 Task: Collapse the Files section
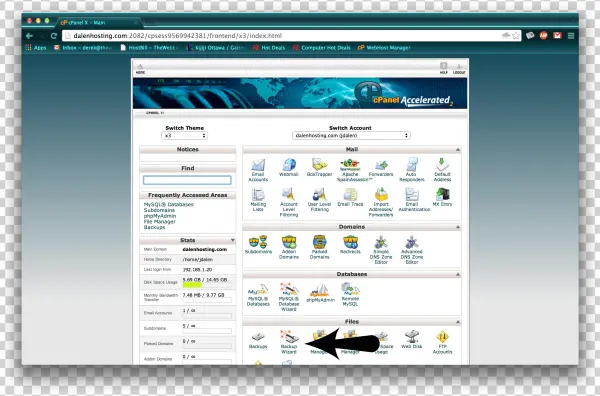458,322
